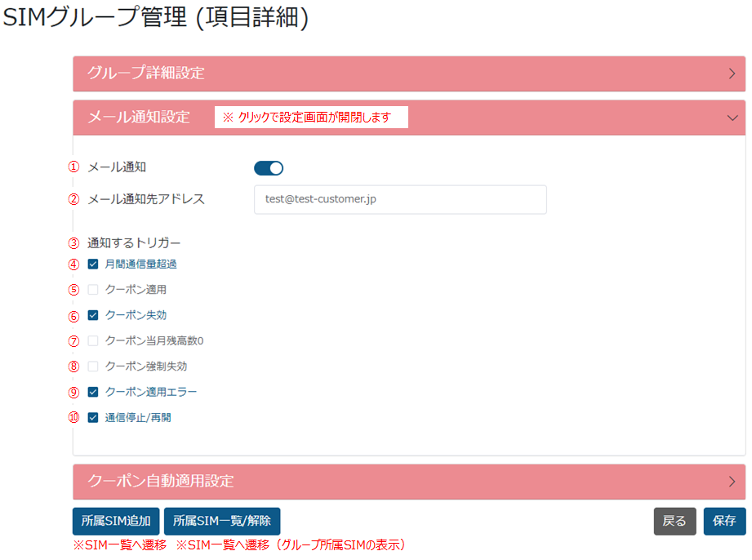Click the メール通知先アドレス input field
Screen dimensions: 752x560
coord(400,199)
